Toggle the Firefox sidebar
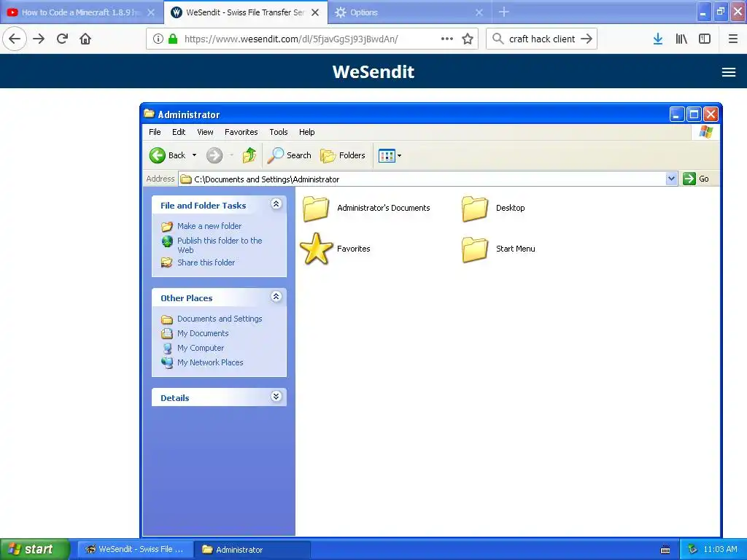This screenshot has width=747, height=560. pyautogui.click(x=705, y=39)
